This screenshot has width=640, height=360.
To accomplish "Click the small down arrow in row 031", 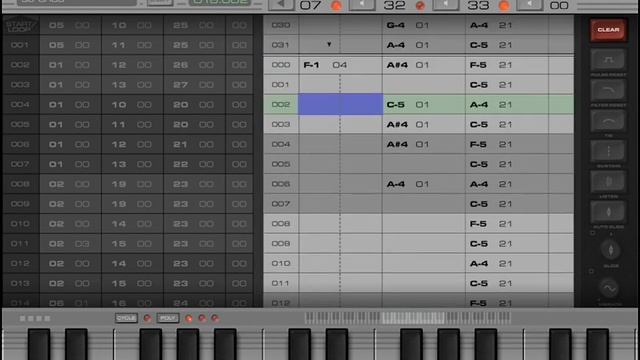I will (329, 44).
